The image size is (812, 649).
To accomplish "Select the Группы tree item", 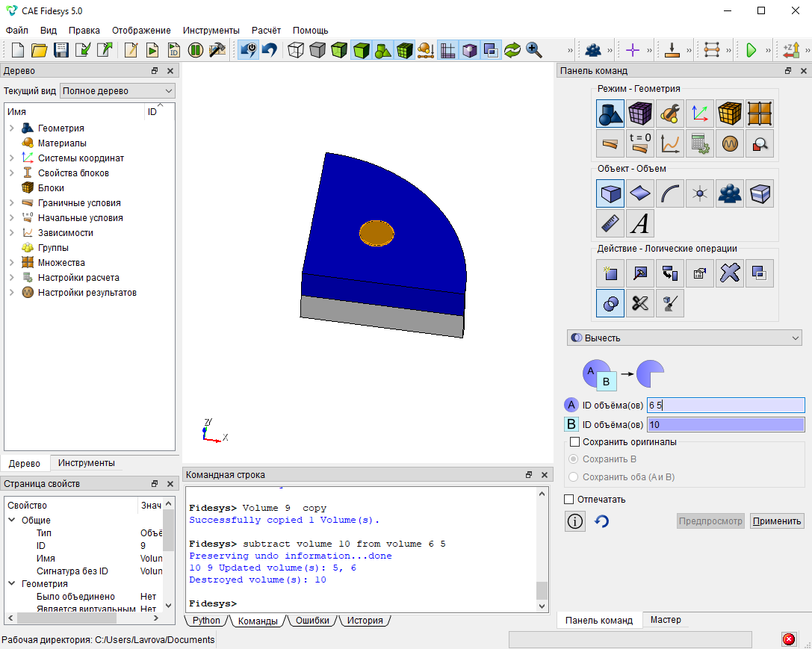I will click(53, 247).
